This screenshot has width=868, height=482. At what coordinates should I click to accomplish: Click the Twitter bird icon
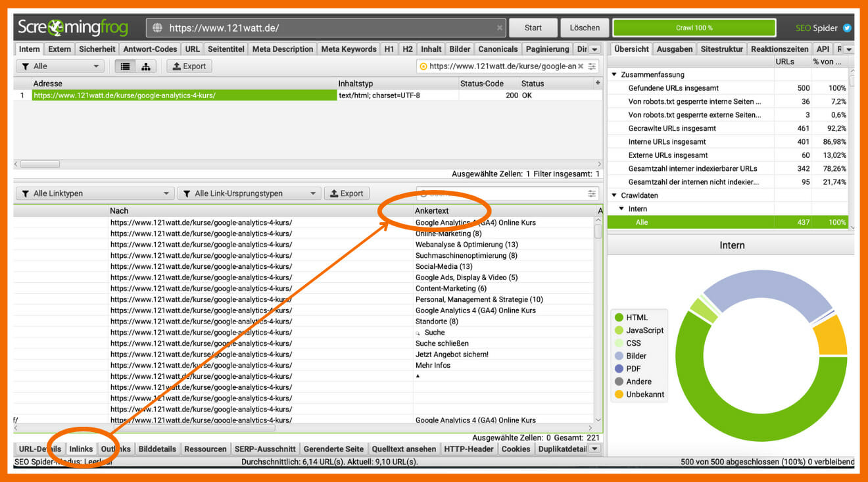(x=847, y=28)
